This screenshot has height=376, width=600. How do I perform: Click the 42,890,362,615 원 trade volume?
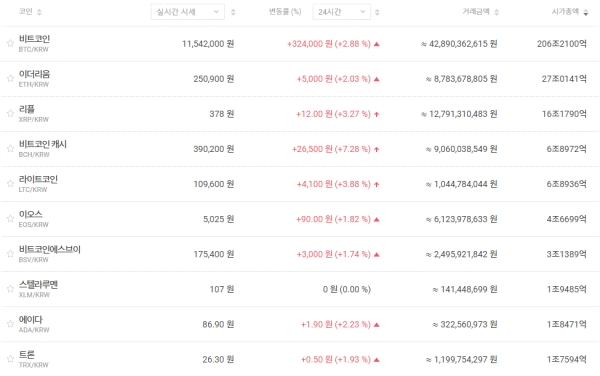pos(459,44)
